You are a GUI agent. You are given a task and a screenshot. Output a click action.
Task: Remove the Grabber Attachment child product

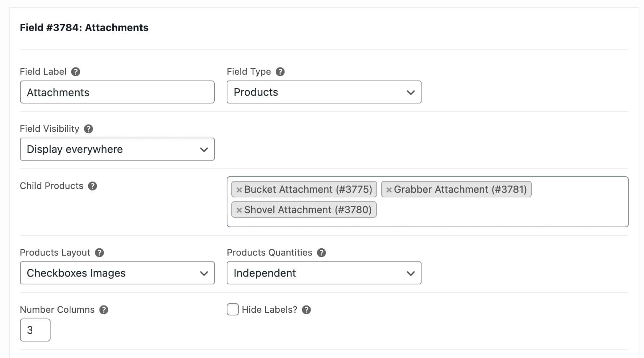pos(389,189)
